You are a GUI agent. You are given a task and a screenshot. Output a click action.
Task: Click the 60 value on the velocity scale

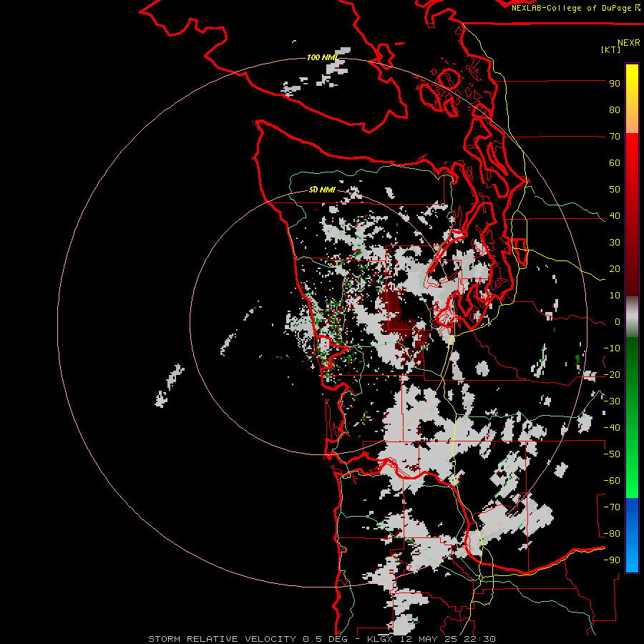(x=615, y=163)
